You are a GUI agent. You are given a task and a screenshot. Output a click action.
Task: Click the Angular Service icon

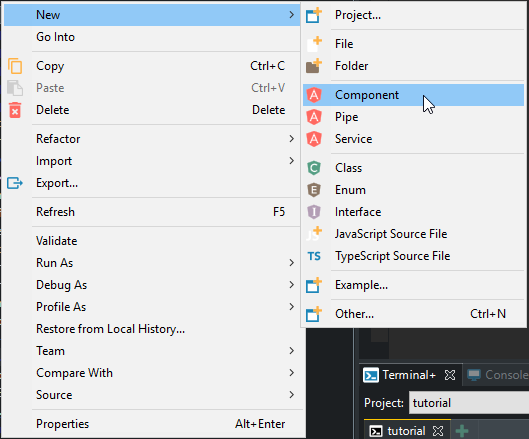[314, 139]
